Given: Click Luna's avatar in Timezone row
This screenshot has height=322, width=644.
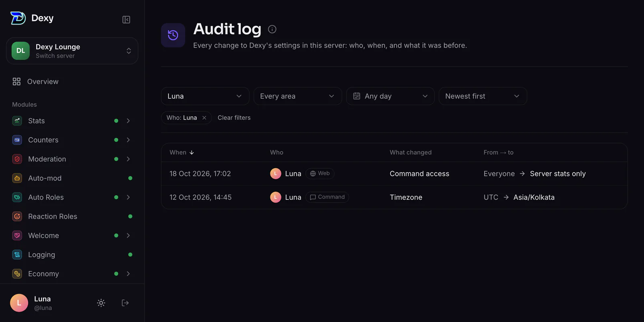Looking at the screenshot, I should (276, 197).
